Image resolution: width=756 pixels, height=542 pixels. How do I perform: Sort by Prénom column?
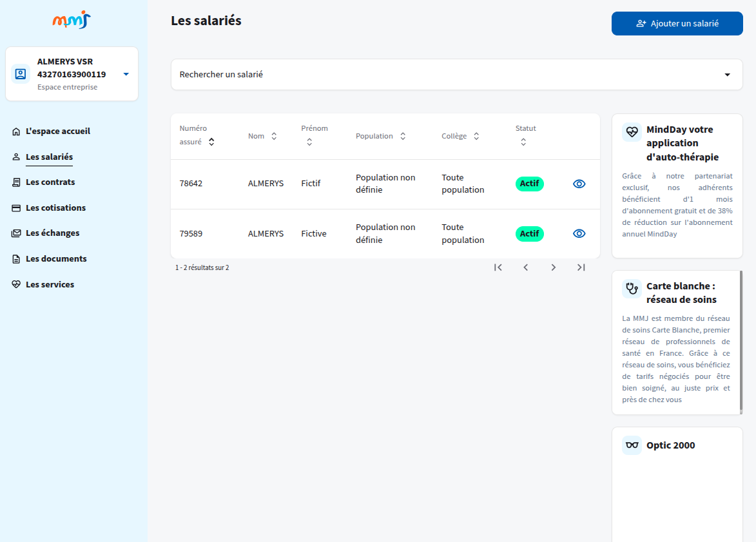tap(309, 142)
